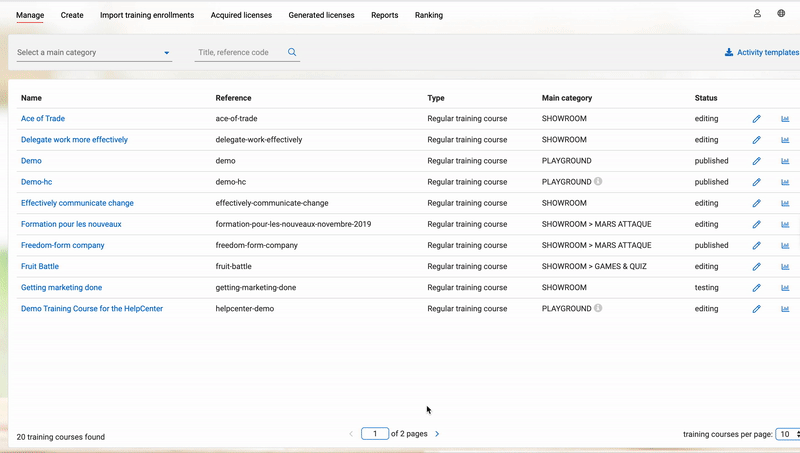Open Generated licenses tab

321,15
